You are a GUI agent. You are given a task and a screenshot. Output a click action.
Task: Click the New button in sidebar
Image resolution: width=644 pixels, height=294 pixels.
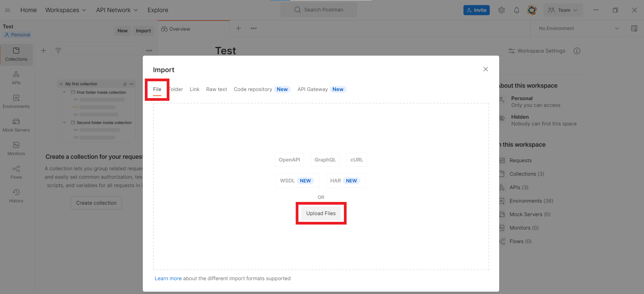point(123,31)
